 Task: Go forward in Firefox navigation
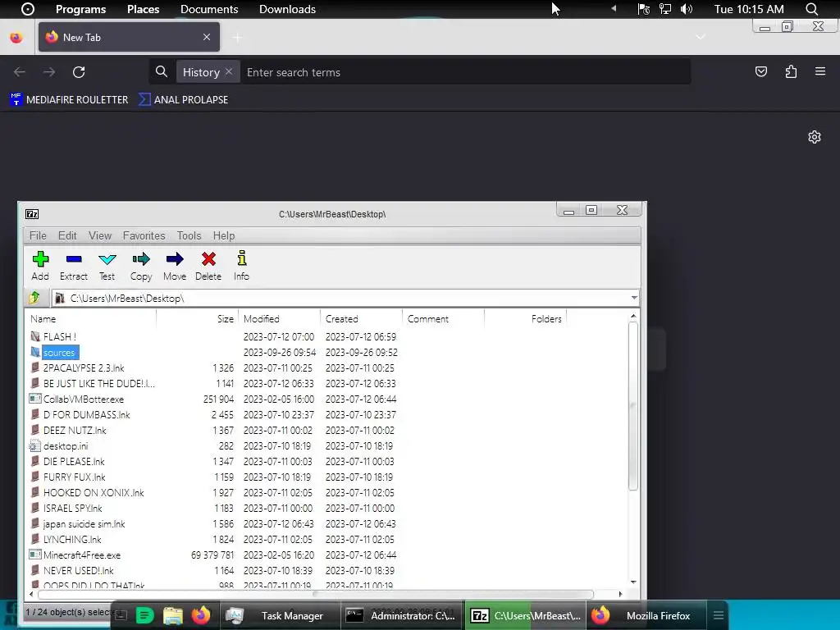point(49,72)
